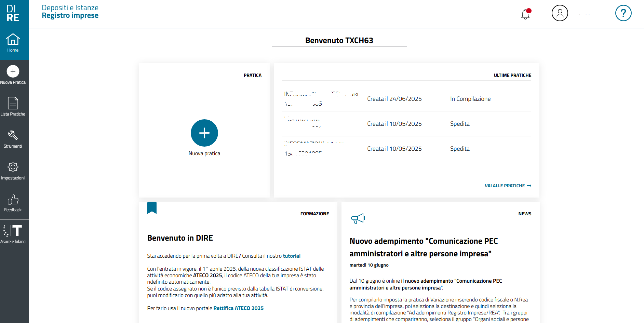This screenshot has width=644, height=323.
Task: Click the DIRE logo
Action: pos(13,13)
